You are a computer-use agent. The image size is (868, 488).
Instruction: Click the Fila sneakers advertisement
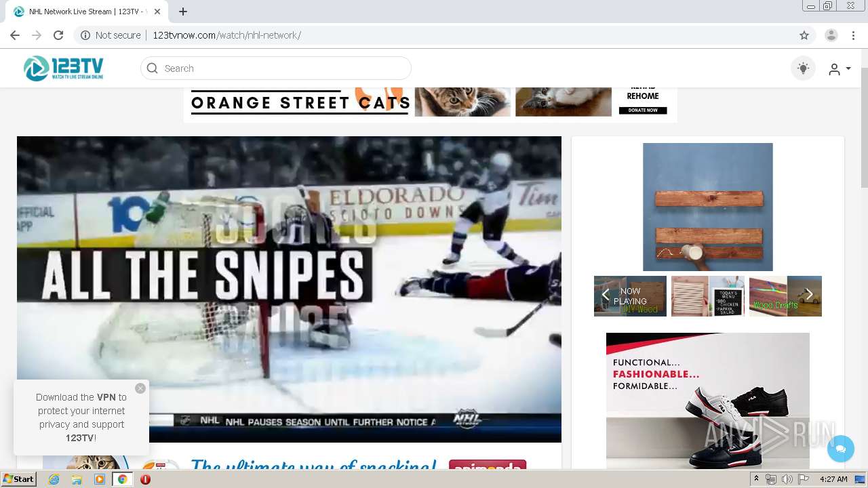[x=708, y=401]
